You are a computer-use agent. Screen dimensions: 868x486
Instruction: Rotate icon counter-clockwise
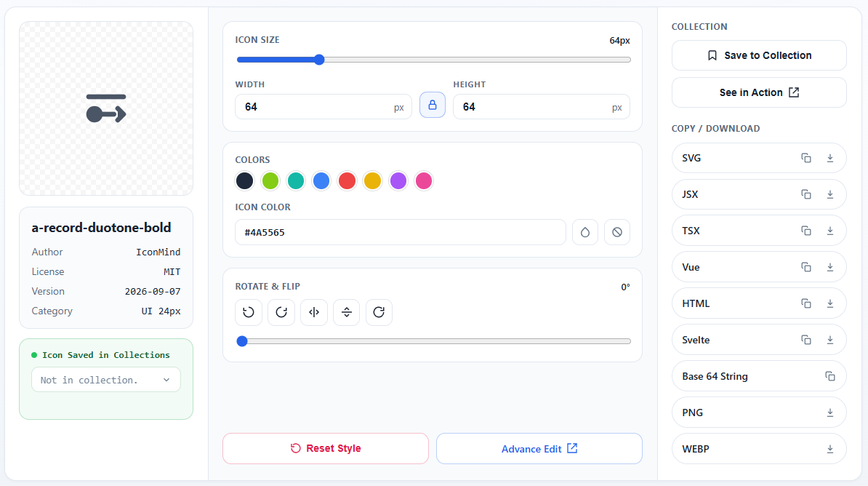click(x=249, y=312)
